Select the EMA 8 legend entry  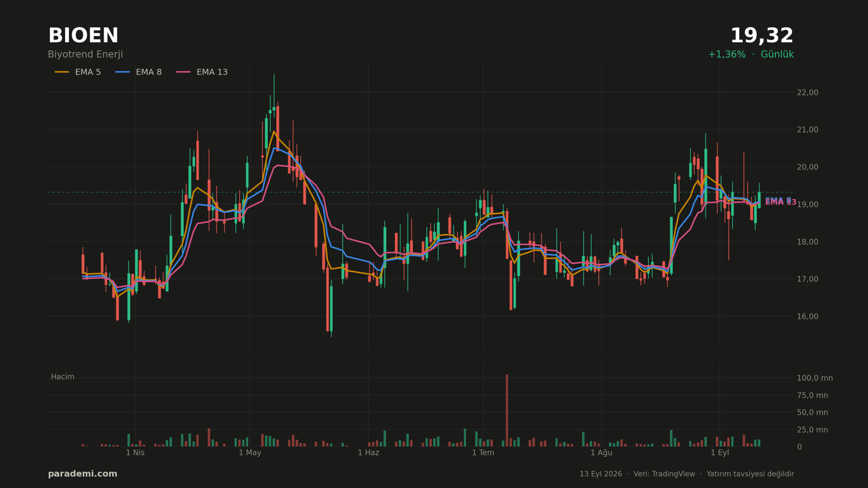click(138, 72)
